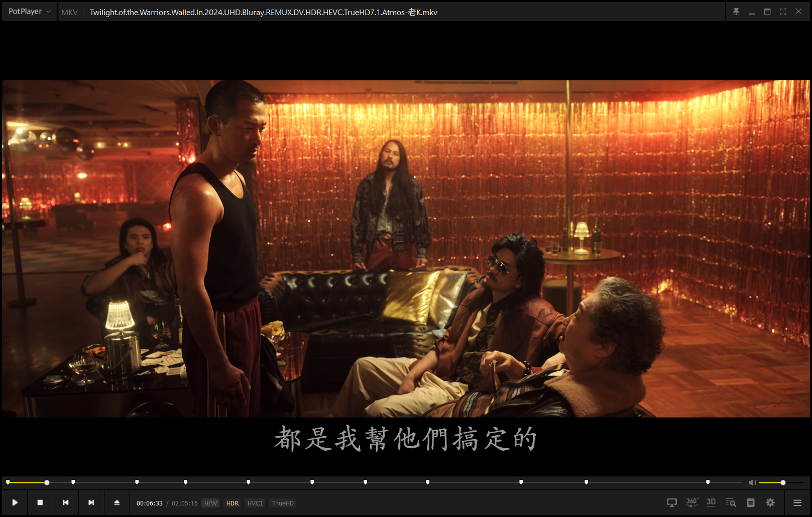Open the chapter search list icon
The height and width of the screenshot is (517, 812).
[731, 502]
